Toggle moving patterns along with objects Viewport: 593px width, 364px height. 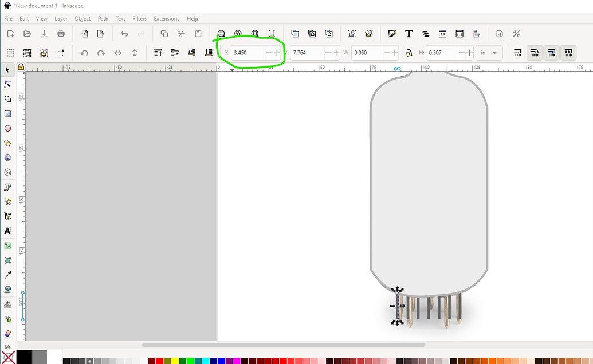(568, 53)
